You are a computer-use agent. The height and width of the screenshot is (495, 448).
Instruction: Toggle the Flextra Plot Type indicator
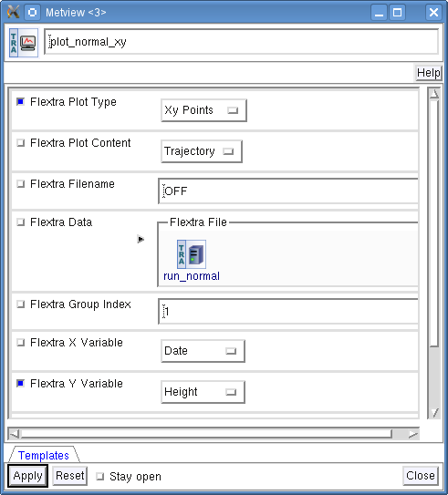coord(21,102)
